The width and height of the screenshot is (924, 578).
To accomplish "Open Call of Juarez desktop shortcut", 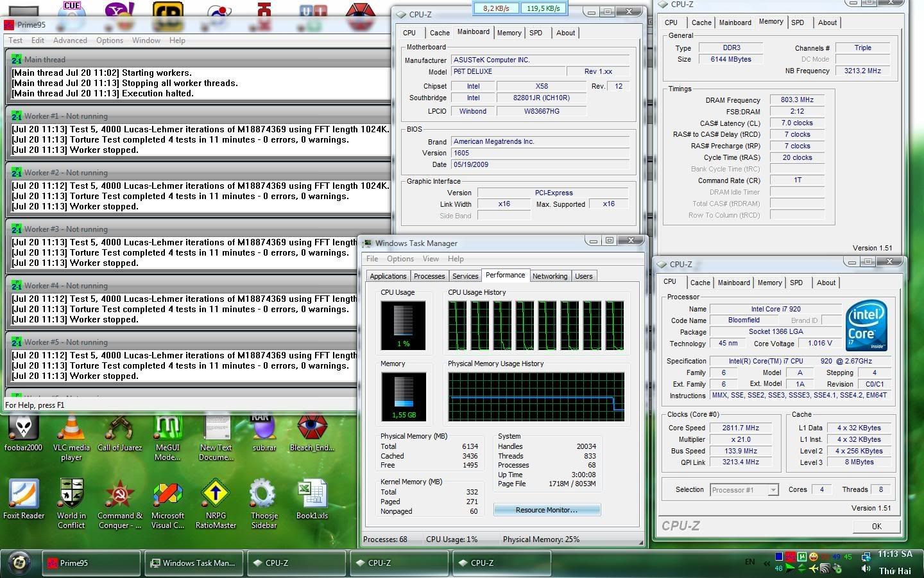I will point(119,432).
